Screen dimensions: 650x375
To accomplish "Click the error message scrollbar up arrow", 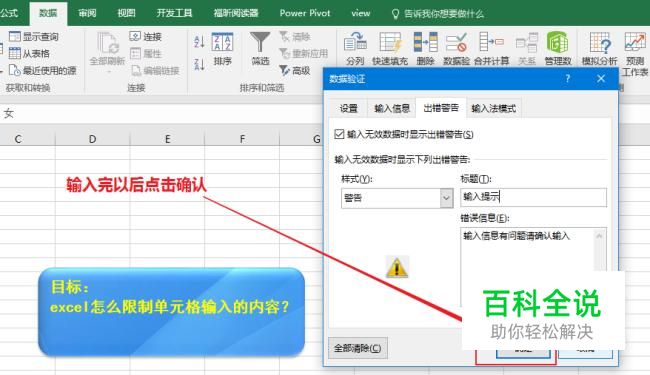I will point(599,236).
